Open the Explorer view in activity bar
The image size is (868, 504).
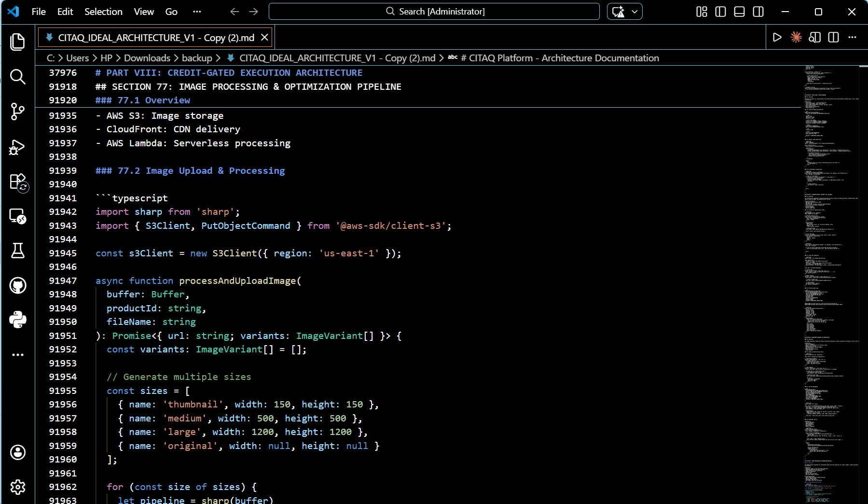(x=18, y=42)
